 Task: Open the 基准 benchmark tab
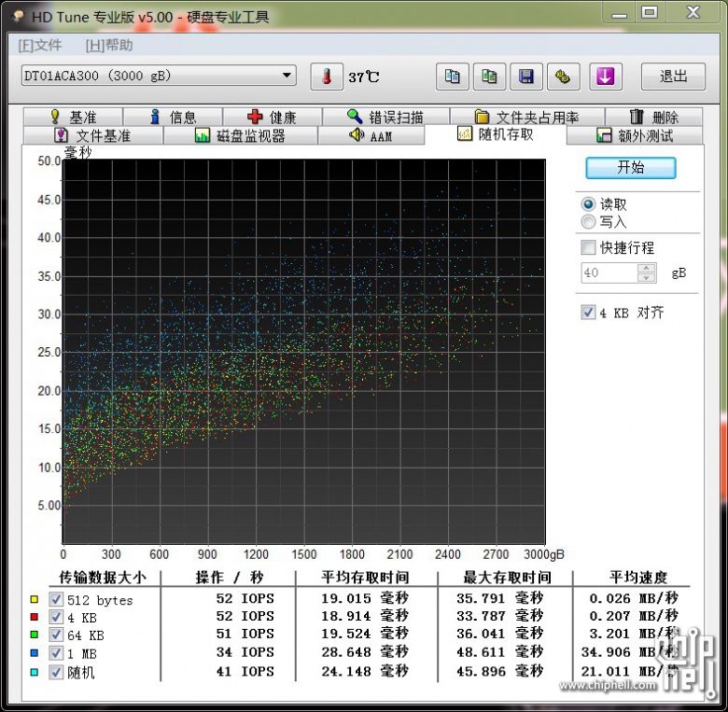click(x=73, y=117)
